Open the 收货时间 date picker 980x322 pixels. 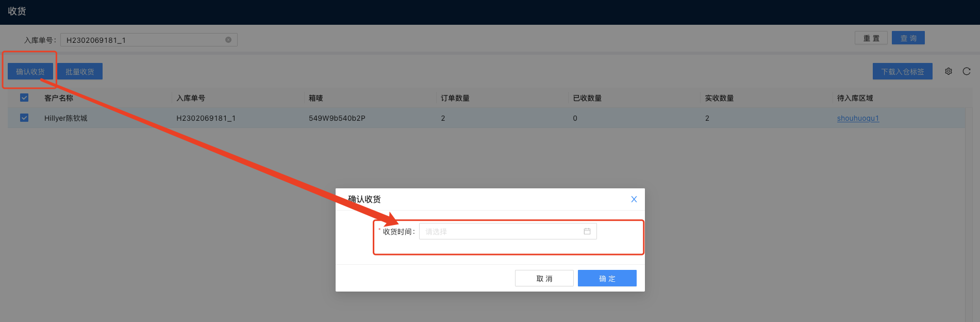point(500,231)
